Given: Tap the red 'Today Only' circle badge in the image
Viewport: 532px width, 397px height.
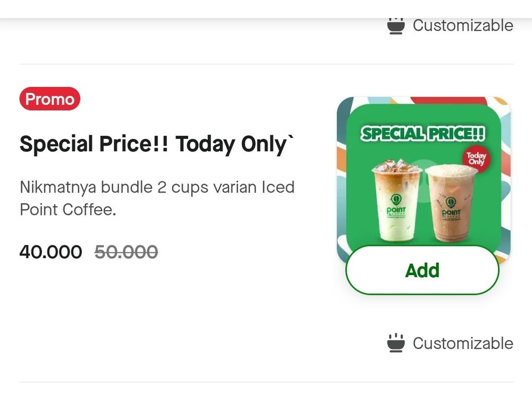Looking at the screenshot, I should (x=476, y=159).
